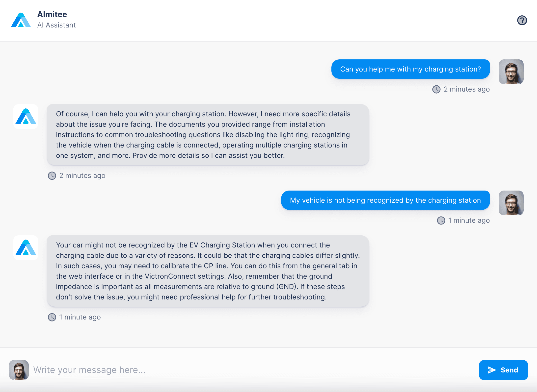Select the AI reply about calibrating the CP line

[x=208, y=271]
